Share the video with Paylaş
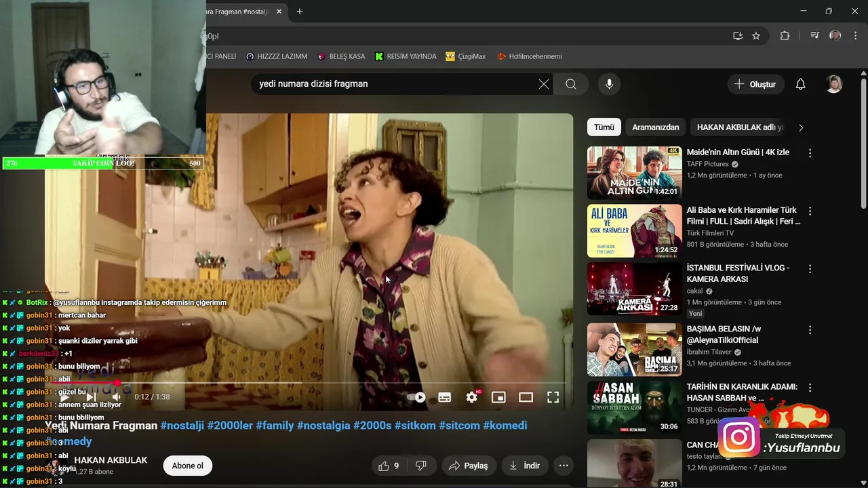 point(469,466)
